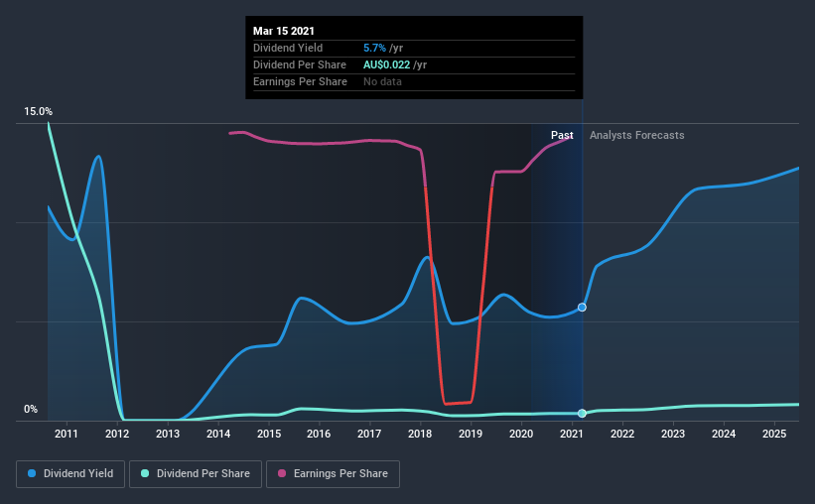Click the 2018 x-axis label
The image size is (815, 504).
click(420, 434)
